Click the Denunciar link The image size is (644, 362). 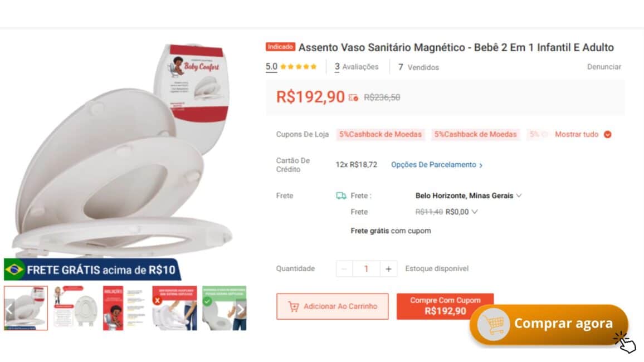pyautogui.click(x=604, y=66)
